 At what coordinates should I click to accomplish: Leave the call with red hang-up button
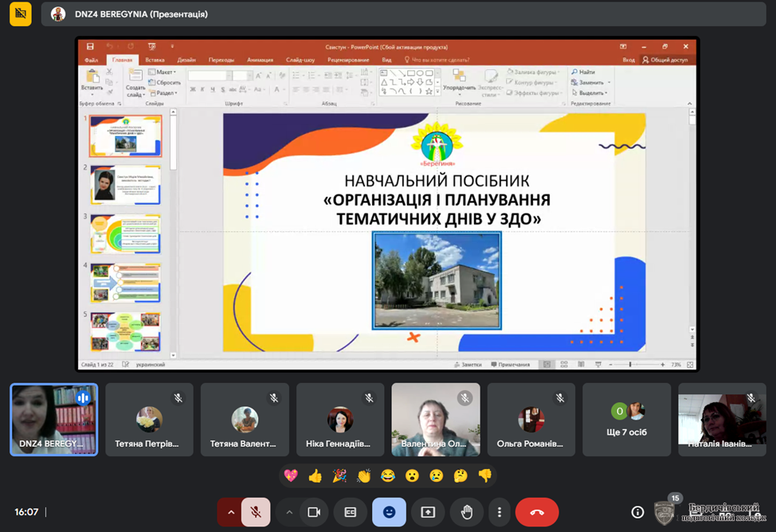[x=537, y=512]
